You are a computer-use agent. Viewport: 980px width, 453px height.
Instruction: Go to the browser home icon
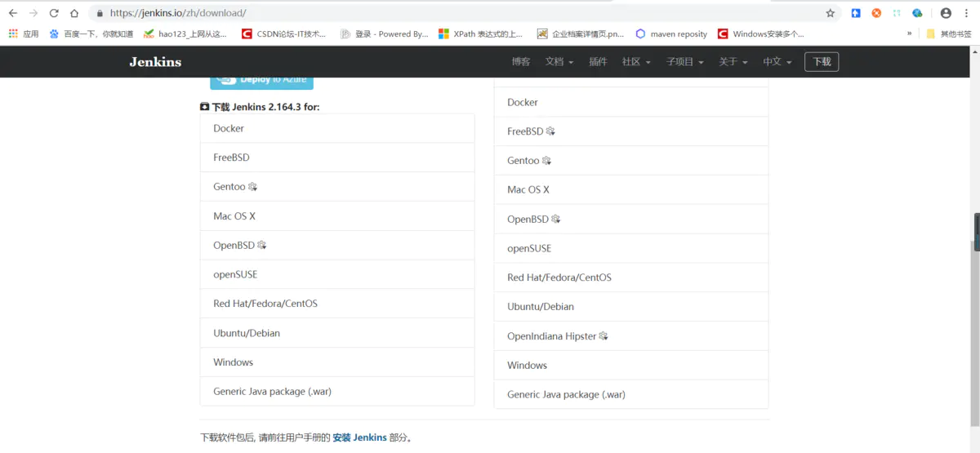coord(74,13)
